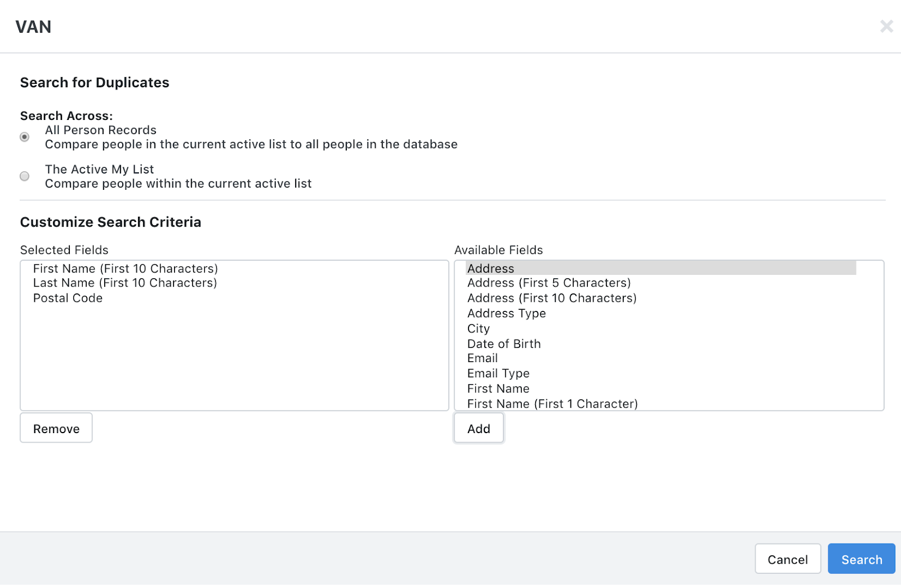Select Date of Birth in Available Fields
The width and height of the screenshot is (901, 588).
point(504,344)
